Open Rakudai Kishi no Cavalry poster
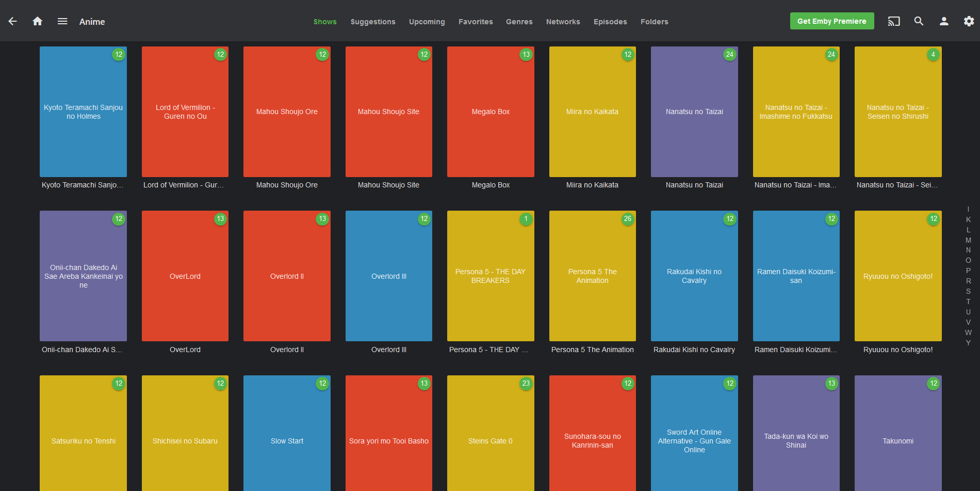 (694, 276)
